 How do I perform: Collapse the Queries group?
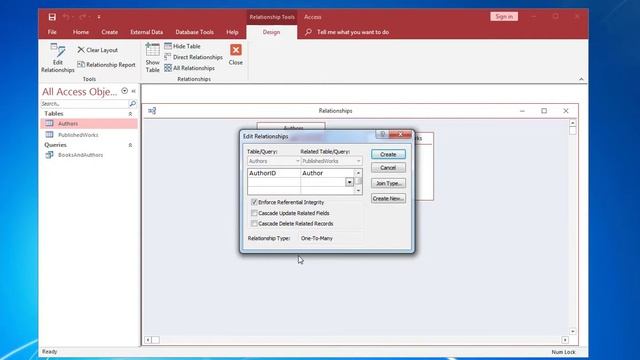130,145
